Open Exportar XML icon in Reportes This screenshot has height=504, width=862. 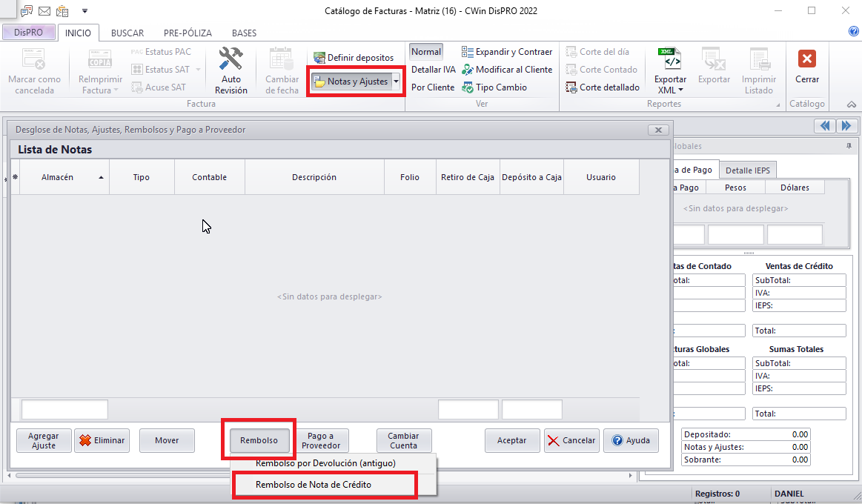tap(669, 60)
